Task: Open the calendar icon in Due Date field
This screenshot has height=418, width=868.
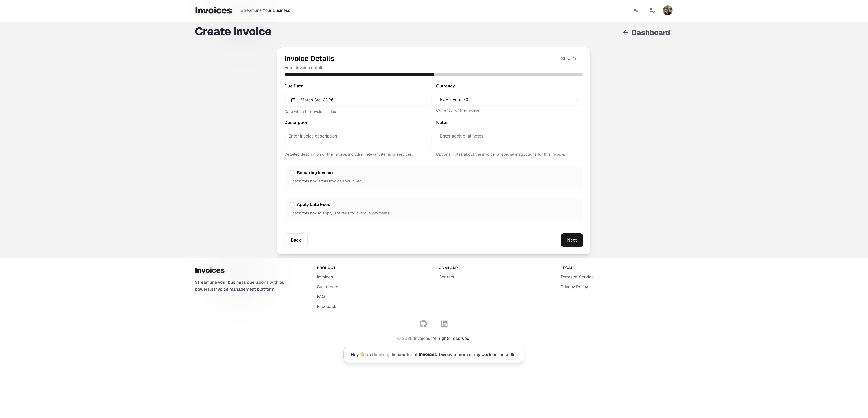Action: click(293, 100)
